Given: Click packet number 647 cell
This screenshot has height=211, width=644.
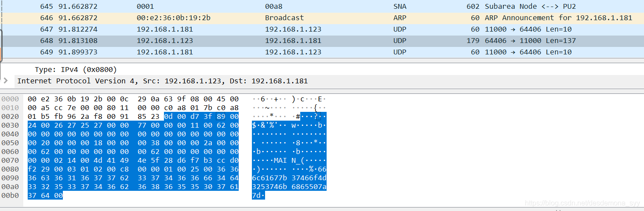Looking at the screenshot, I should (46, 29).
